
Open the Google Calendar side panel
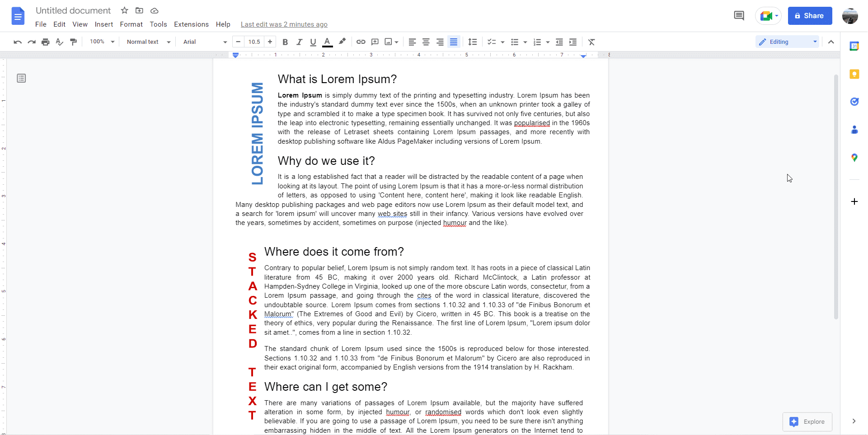[855, 45]
